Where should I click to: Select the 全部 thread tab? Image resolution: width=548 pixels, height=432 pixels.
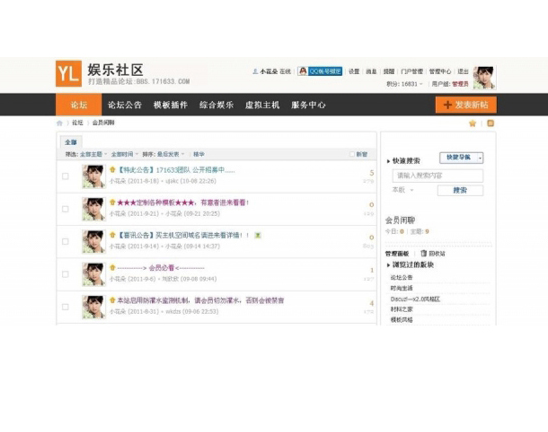(x=71, y=142)
